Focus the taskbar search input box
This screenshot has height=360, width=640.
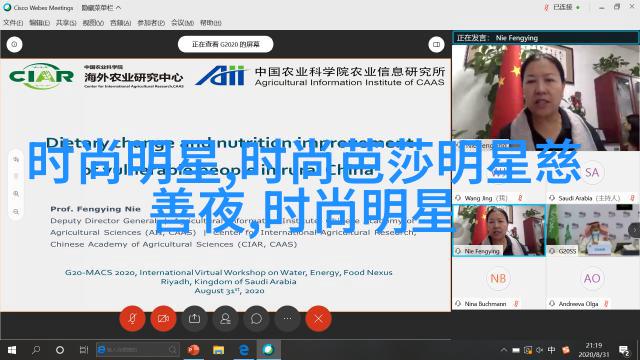coord(138,350)
